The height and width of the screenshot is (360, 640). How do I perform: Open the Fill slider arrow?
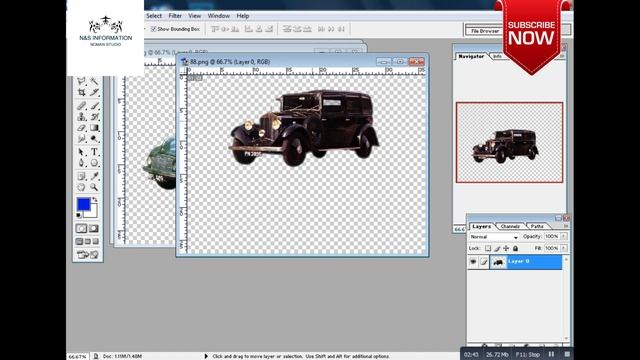point(564,248)
